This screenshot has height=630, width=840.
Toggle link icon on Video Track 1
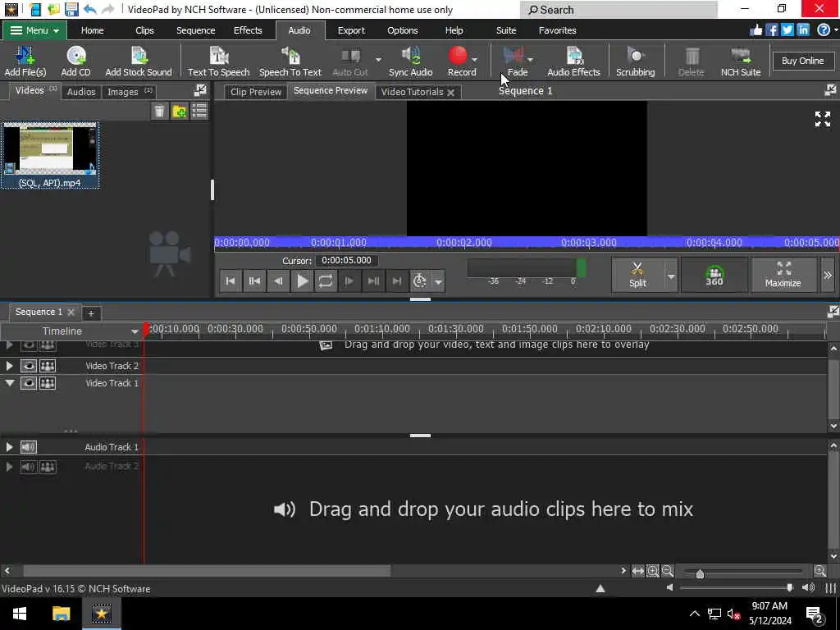click(x=48, y=383)
